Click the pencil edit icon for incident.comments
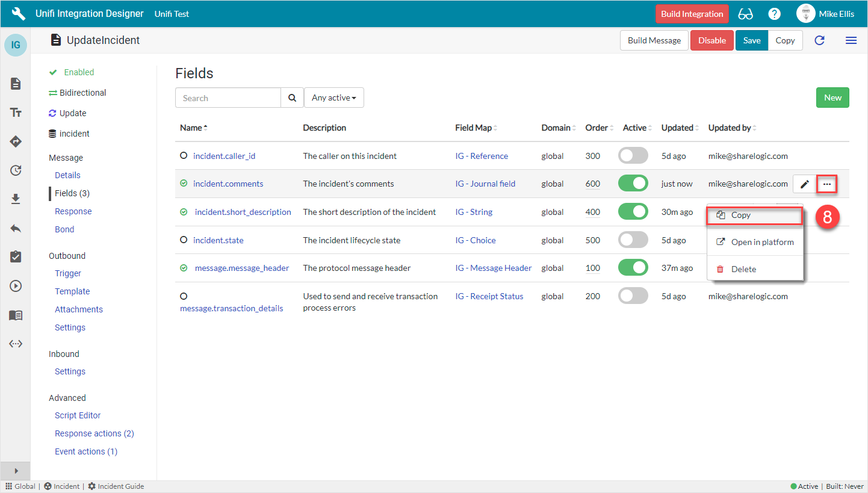This screenshot has height=493, width=868. (804, 184)
